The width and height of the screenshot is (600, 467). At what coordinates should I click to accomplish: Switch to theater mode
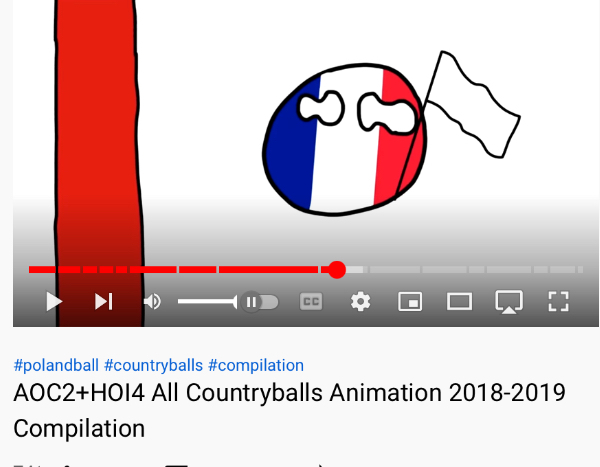coord(459,302)
